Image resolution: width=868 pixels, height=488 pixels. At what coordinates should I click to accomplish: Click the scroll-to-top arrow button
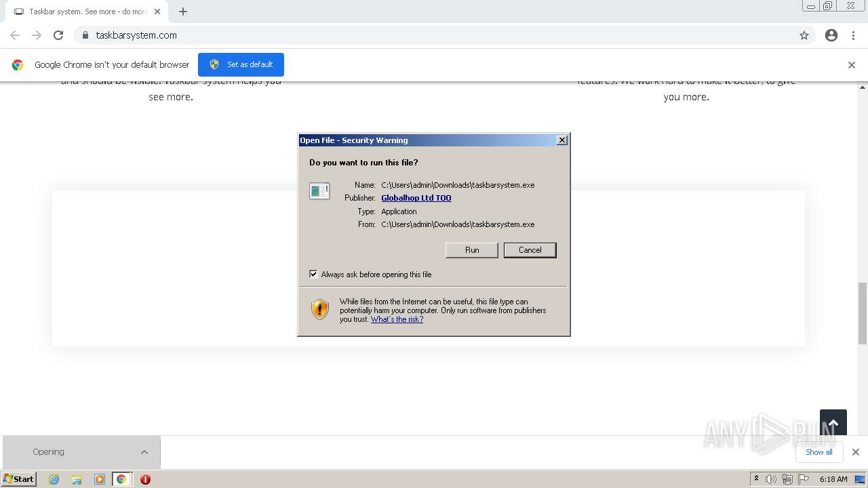(x=833, y=423)
